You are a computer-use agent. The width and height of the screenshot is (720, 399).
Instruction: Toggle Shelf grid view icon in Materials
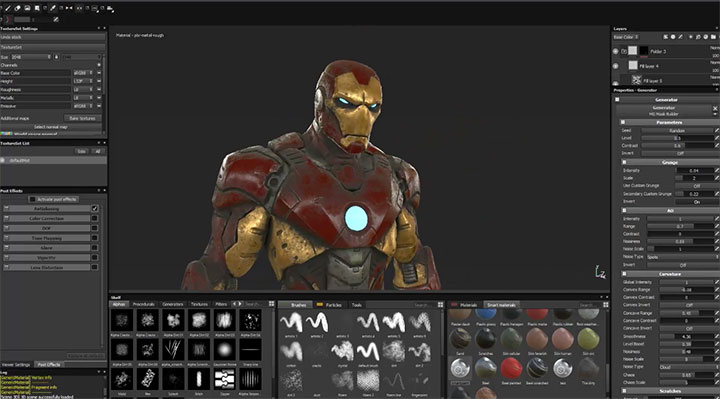tap(606, 305)
